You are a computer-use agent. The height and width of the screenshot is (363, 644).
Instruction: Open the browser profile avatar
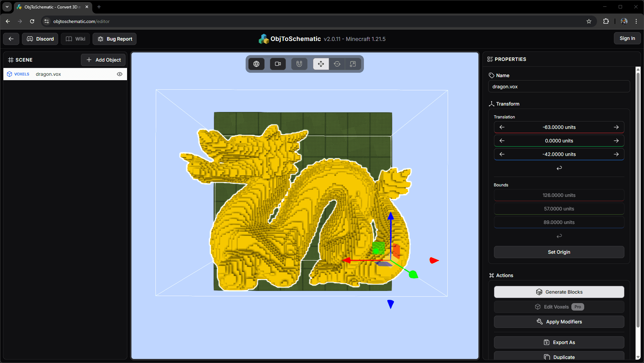coord(624,21)
